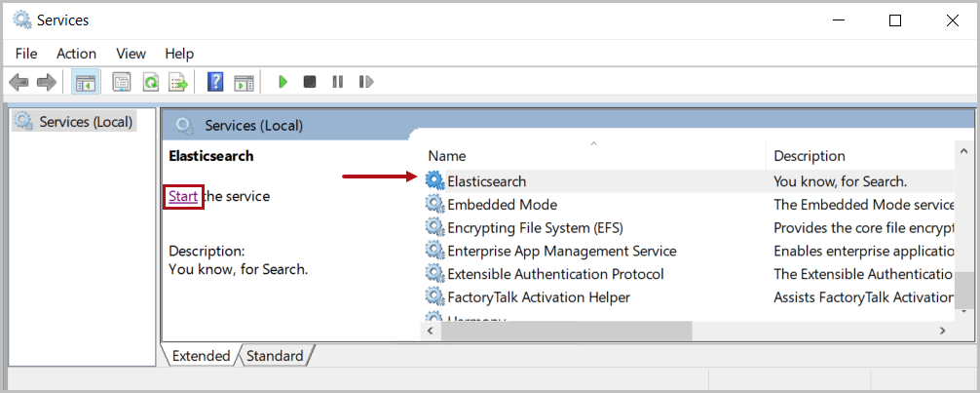Click the Elasticsearch service gear icon
This screenshot has height=393, width=980.
coord(434,181)
